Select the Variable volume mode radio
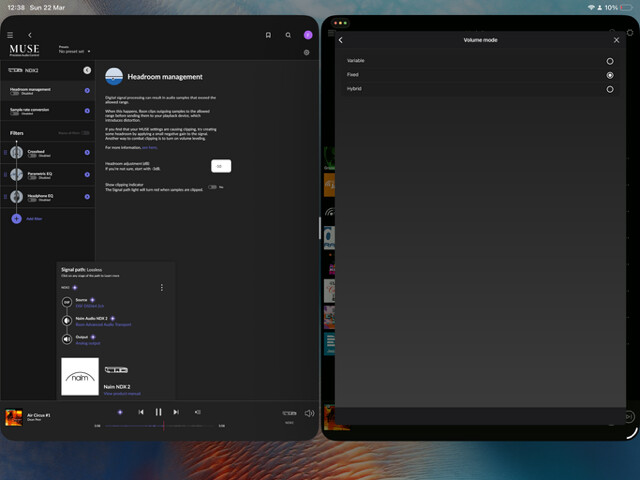 tap(610, 61)
